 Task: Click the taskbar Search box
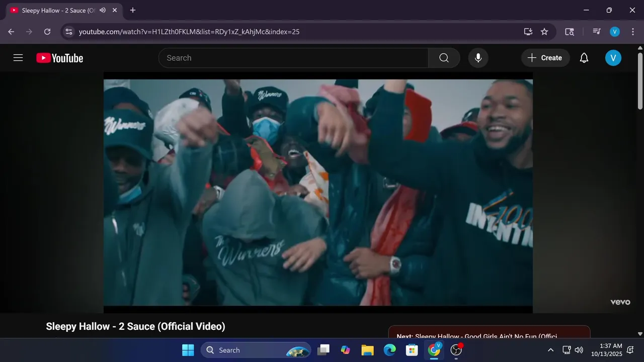tap(256, 350)
